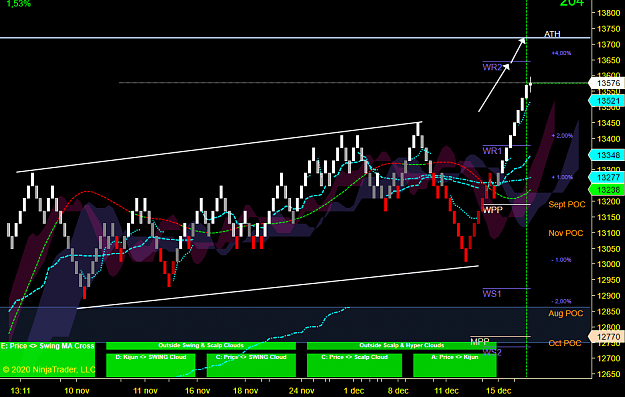This screenshot has height=397, width=625.
Task: Click the +4.00% level text
Action: 561,53
